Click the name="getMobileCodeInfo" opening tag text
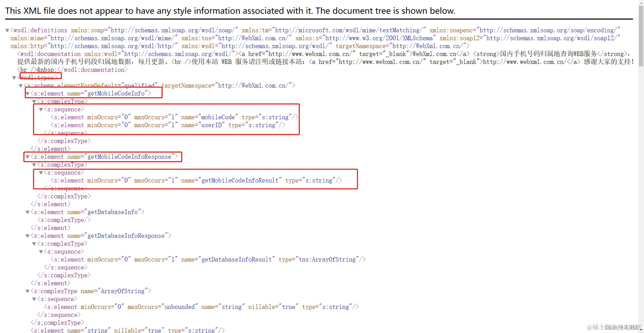The image size is (644, 333). 91,94
